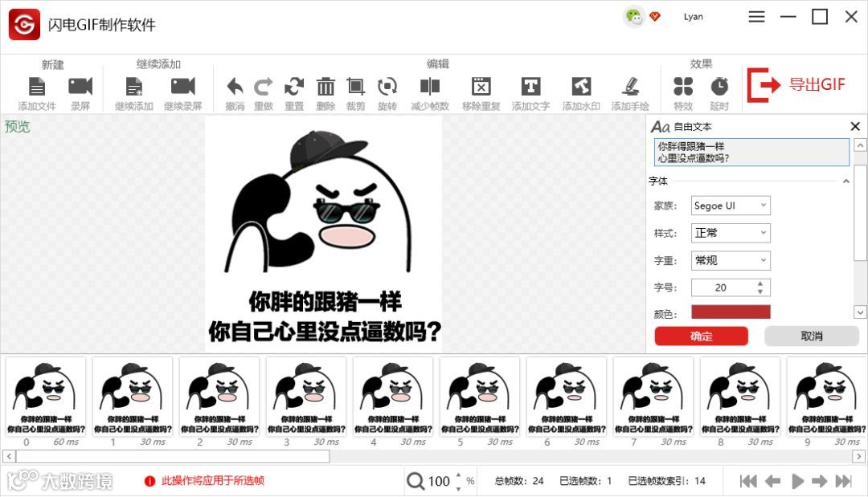Click the 闪电GIF app logo

24,24
